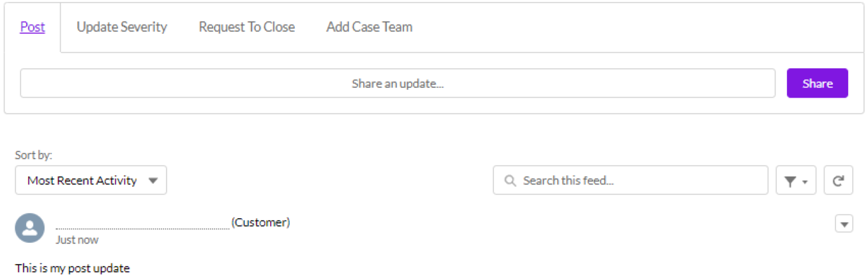Open the Update Severity tab

pos(122,27)
